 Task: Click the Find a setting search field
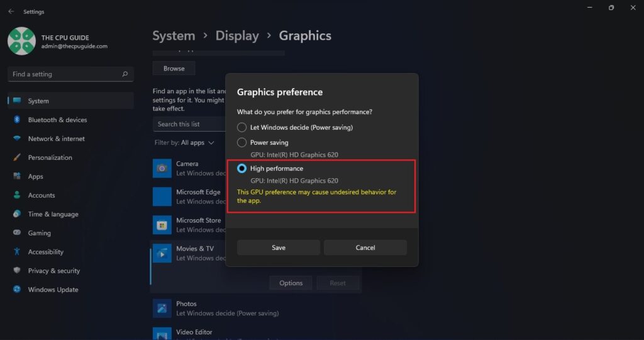click(70, 74)
